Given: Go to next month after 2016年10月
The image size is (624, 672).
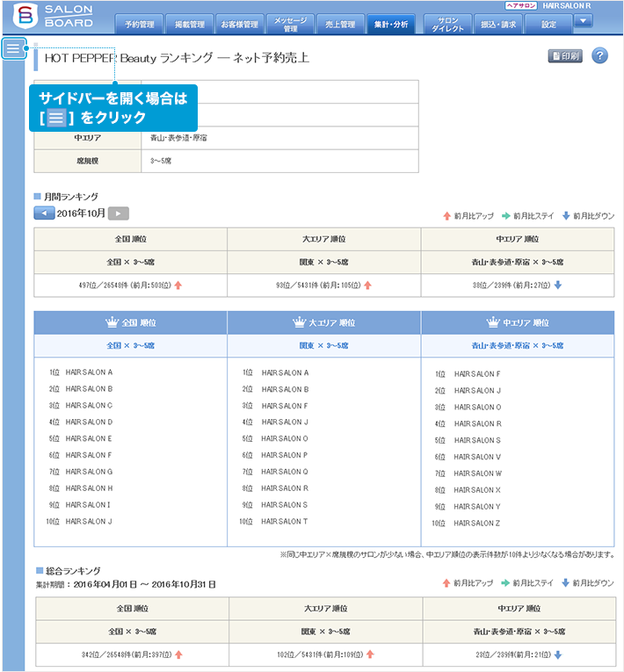Looking at the screenshot, I should tap(119, 213).
